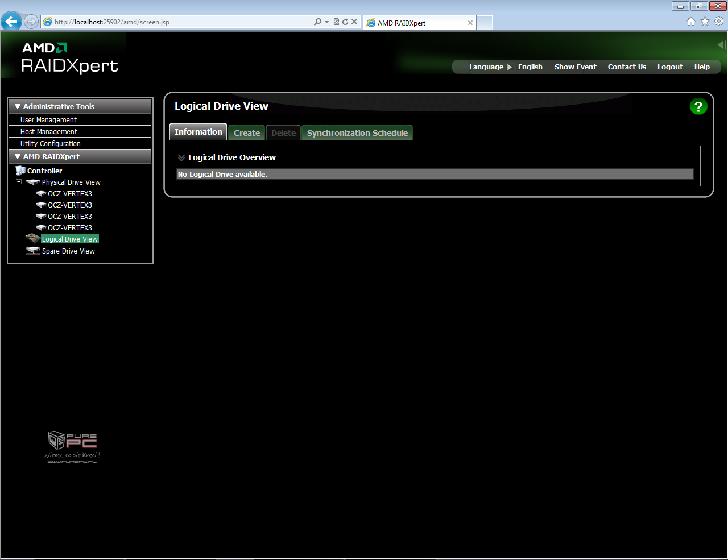Click the AMD RAIDXpert logo

69,58
